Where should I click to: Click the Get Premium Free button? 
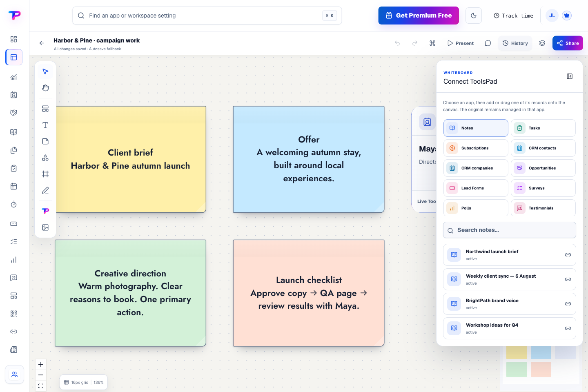coord(419,16)
